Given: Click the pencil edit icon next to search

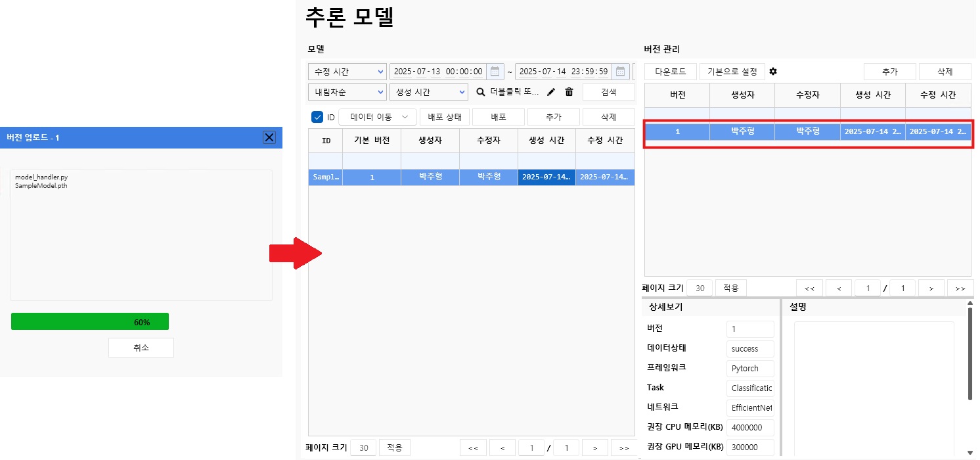Looking at the screenshot, I should (550, 92).
